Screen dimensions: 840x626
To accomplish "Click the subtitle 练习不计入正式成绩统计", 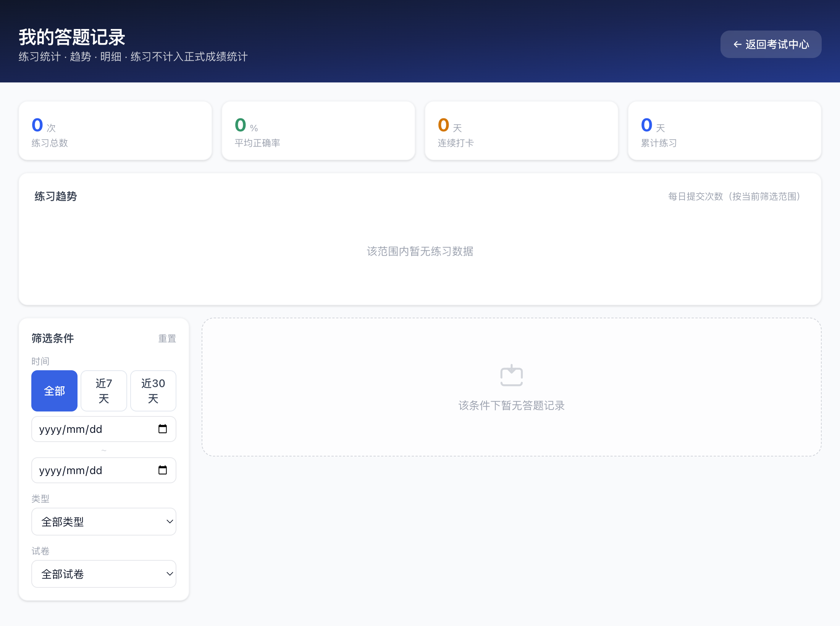I will (x=189, y=57).
